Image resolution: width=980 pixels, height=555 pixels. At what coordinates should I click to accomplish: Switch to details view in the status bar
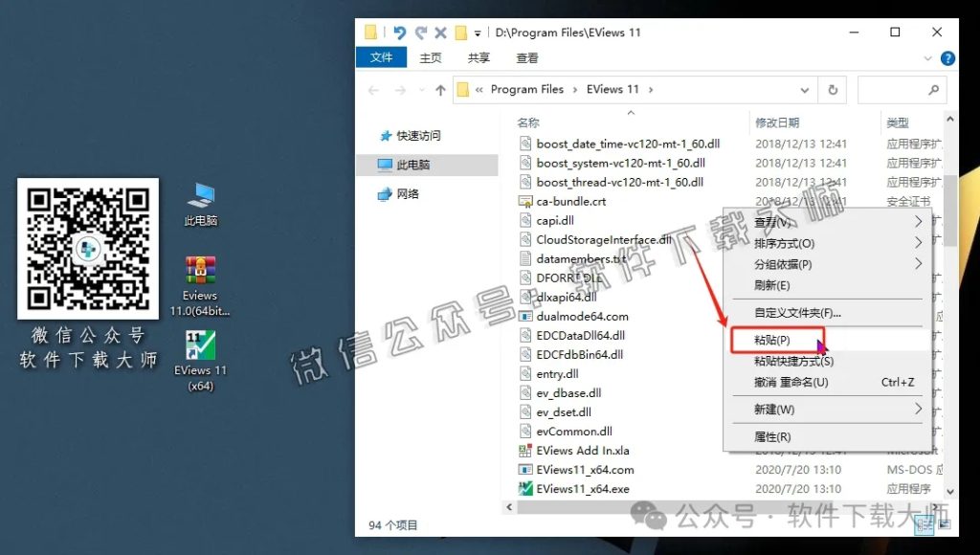[924, 524]
